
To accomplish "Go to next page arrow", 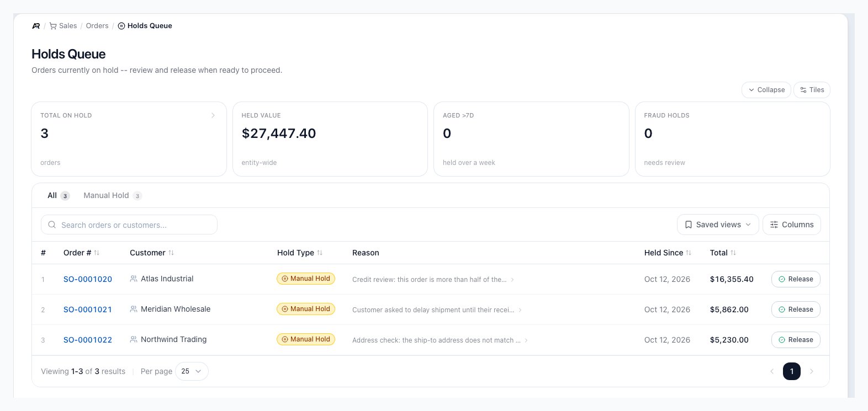I will click(x=812, y=371).
